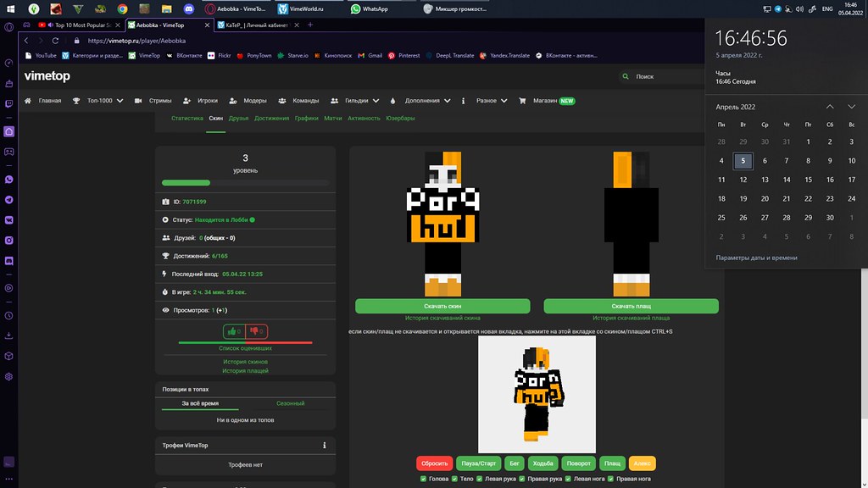Select the Сезонный tops tab
The width and height of the screenshot is (868, 488).
(291, 403)
